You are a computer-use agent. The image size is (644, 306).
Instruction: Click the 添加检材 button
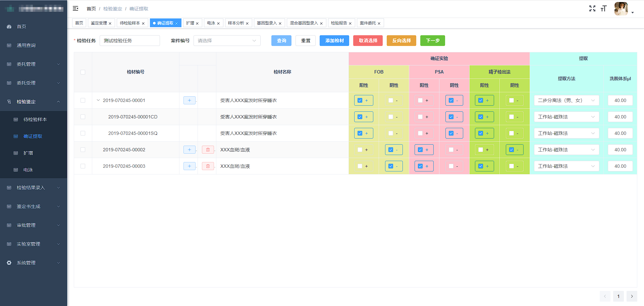(x=334, y=41)
